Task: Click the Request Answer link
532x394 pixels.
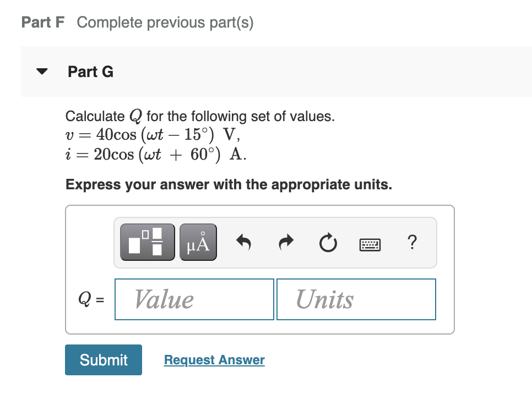Action: pos(214,359)
